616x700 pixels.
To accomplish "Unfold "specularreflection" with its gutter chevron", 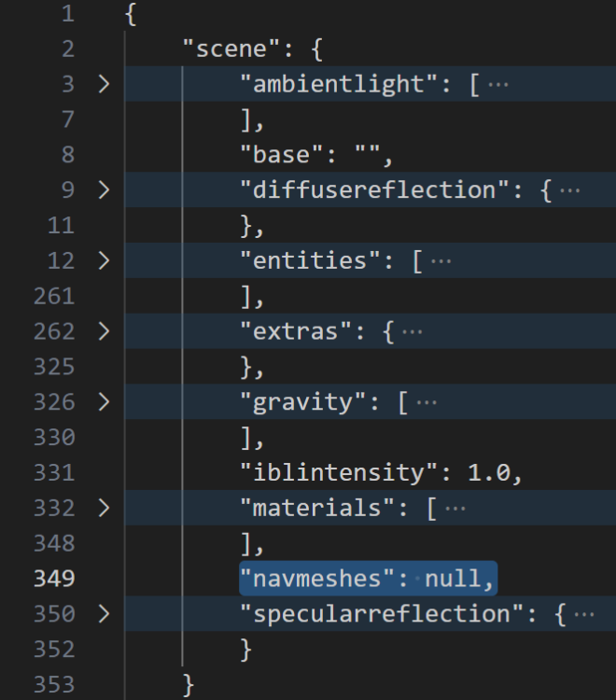I will [104, 614].
